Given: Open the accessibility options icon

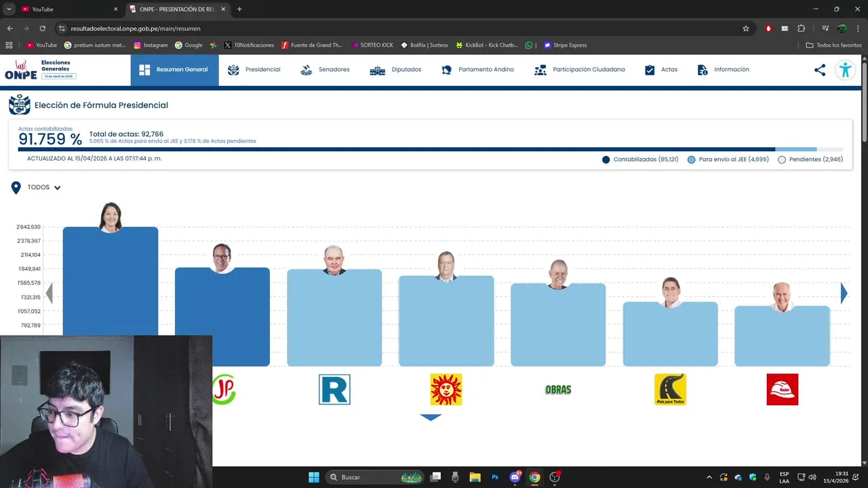Looking at the screenshot, I should (845, 70).
